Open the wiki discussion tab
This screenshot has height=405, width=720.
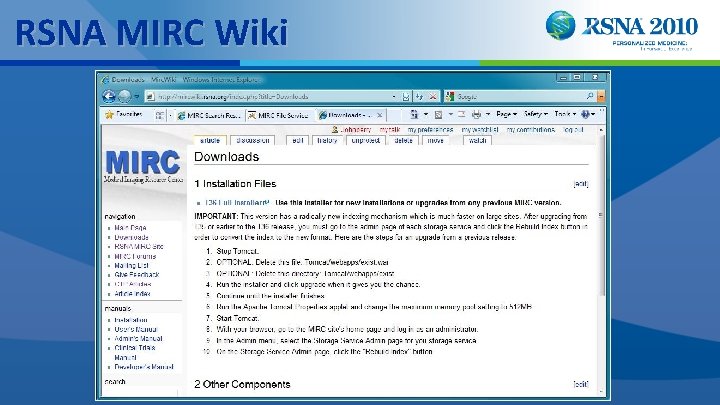click(x=253, y=141)
